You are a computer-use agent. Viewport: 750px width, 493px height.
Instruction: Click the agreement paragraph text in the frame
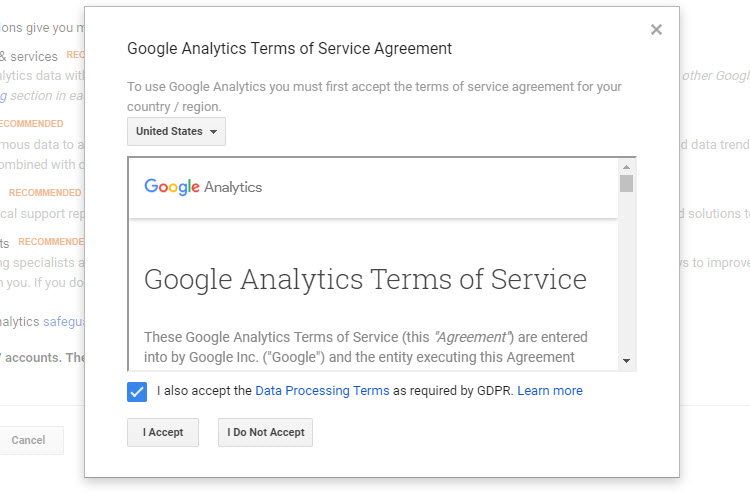(365, 347)
